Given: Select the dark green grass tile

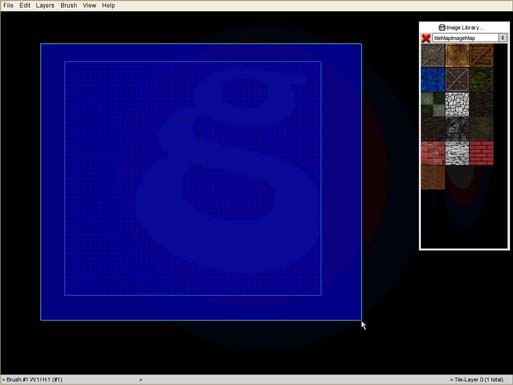Looking at the screenshot, I should click(481, 80).
